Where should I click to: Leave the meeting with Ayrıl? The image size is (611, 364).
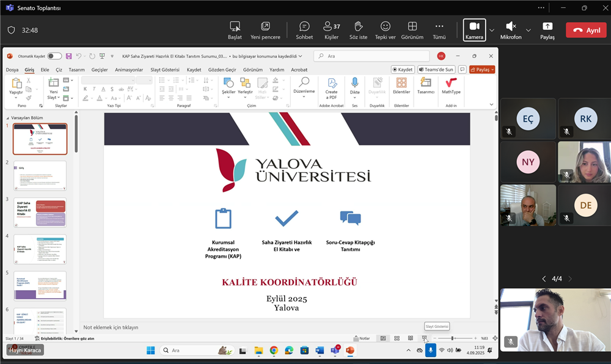click(x=586, y=30)
